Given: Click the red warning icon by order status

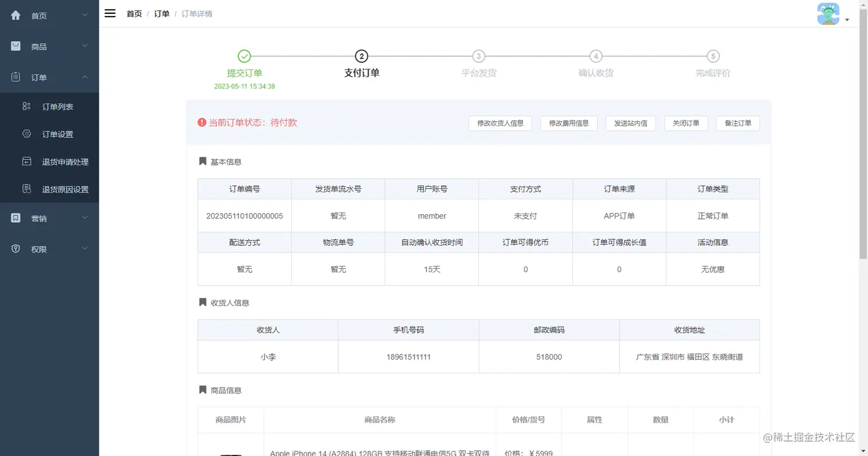Looking at the screenshot, I should [202, 122].
